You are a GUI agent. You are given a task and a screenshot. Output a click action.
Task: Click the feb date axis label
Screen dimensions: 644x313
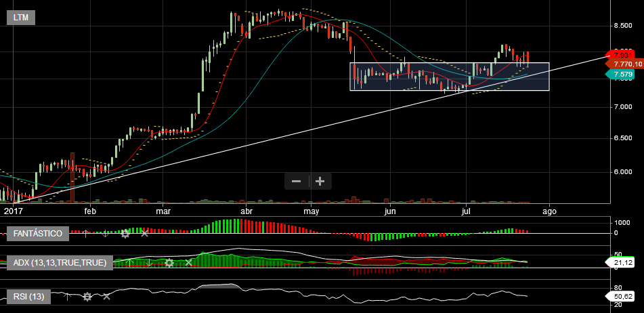coord(90,211)
